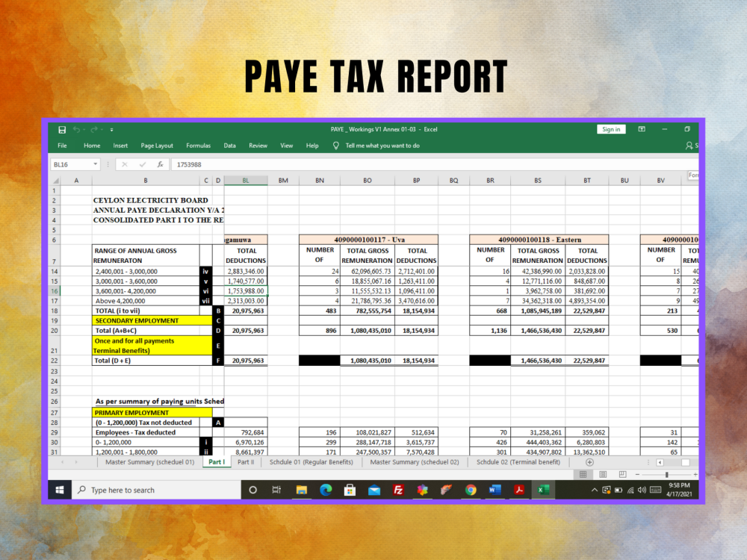This screenshot has height=560, width=747.
Task: Click next sheet navigation arrow
Action: (75, 462)
